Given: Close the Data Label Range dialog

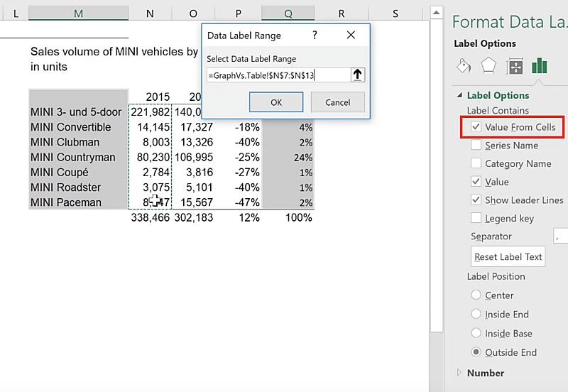Looking at the screenshot, I should click(x=351, y=35).
